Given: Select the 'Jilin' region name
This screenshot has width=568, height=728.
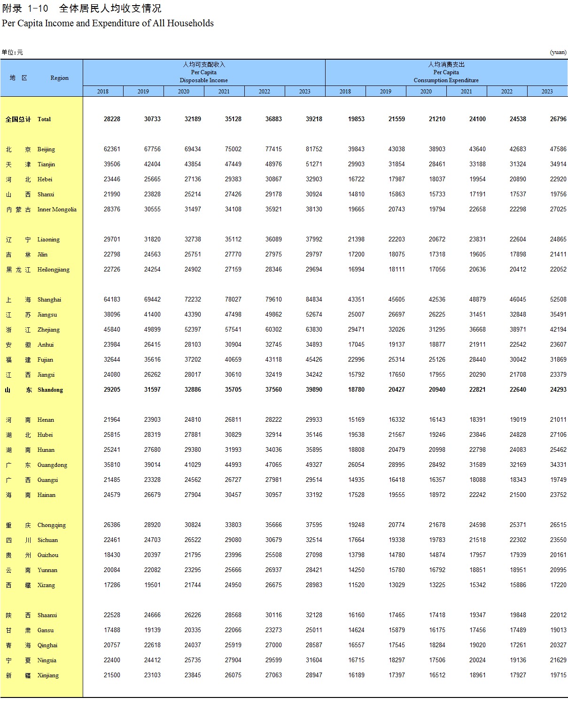Looking at the screenshot, I should point(42,255).
